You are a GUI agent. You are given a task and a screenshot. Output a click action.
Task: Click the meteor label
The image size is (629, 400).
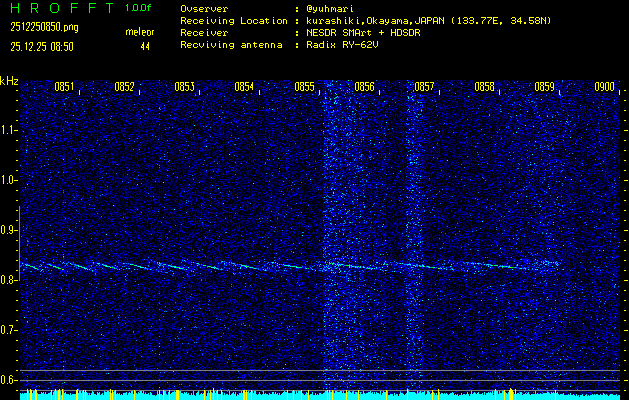point(139,32)
